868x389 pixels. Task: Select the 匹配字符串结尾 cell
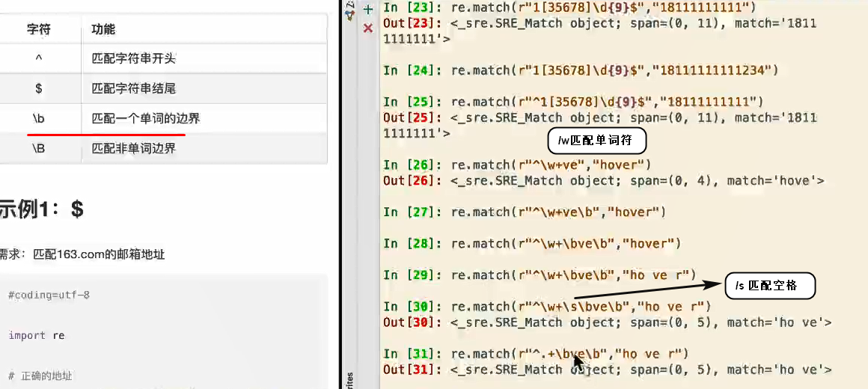[133, 88]
